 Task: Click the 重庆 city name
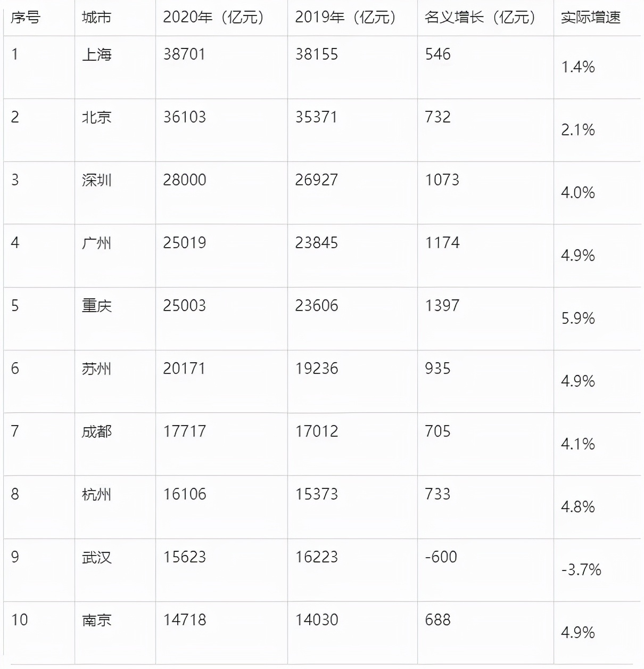point(96,306)
